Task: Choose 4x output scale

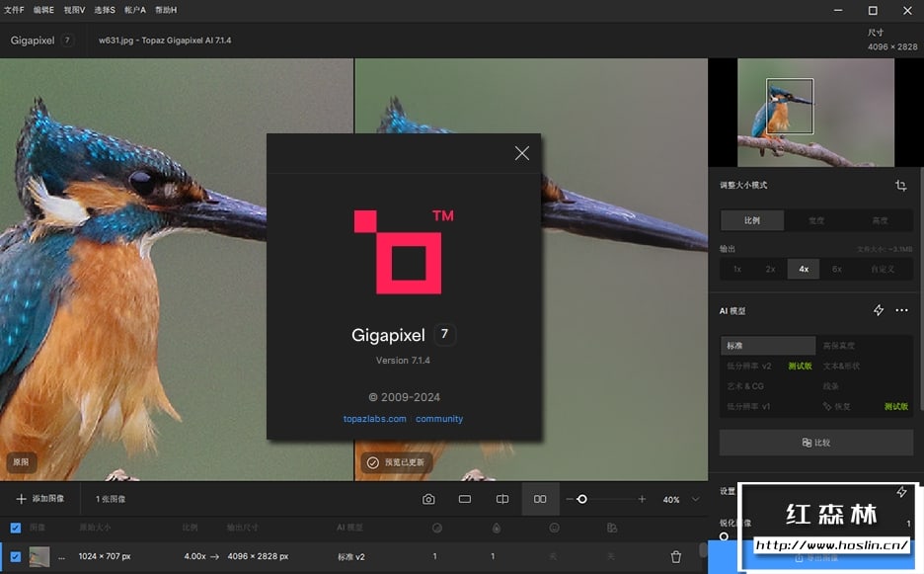Action: click(x=804, y=269)
